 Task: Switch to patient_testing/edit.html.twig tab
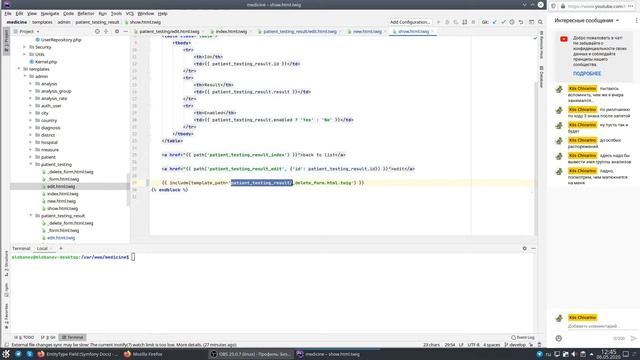169,31
